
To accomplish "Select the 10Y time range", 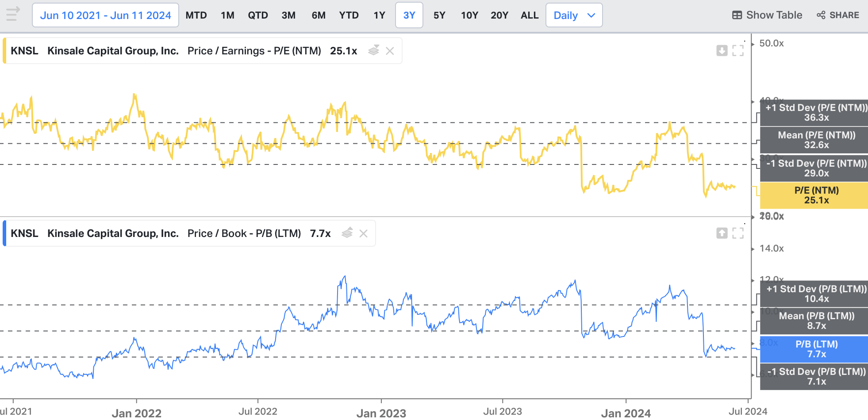I will click(469, 15).
